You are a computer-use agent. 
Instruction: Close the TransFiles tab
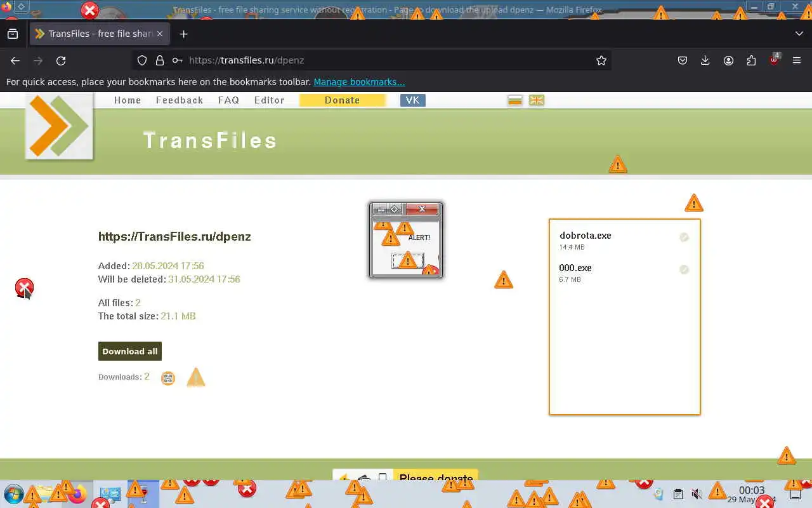pyautogui.click(x=160, y=34)
